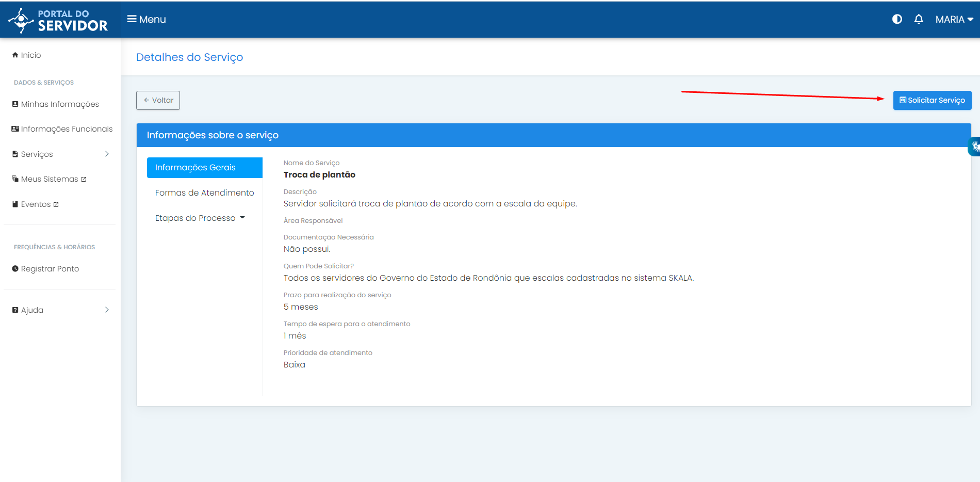
Task: Click the Solicitar Serviço button
Action: click(932, 100)
